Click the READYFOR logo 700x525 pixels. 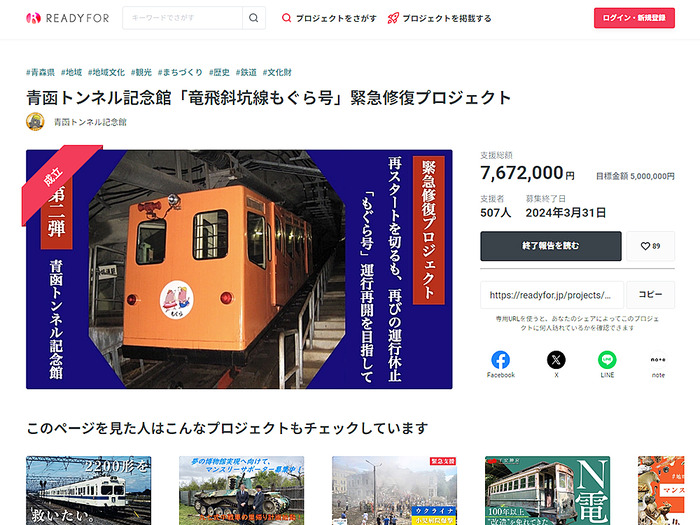pos(67,18)
